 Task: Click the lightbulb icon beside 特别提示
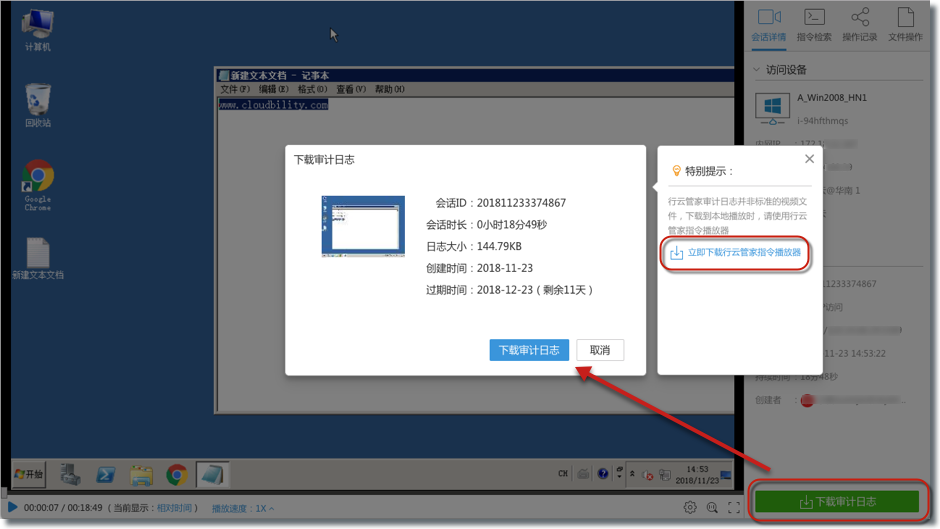pyautogui.click(x=676, y=171)
